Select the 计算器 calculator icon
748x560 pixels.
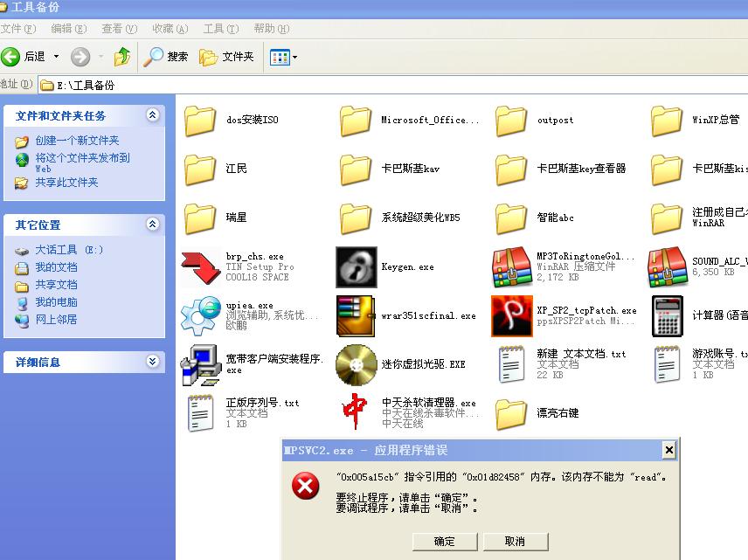(x=668, y=315)
